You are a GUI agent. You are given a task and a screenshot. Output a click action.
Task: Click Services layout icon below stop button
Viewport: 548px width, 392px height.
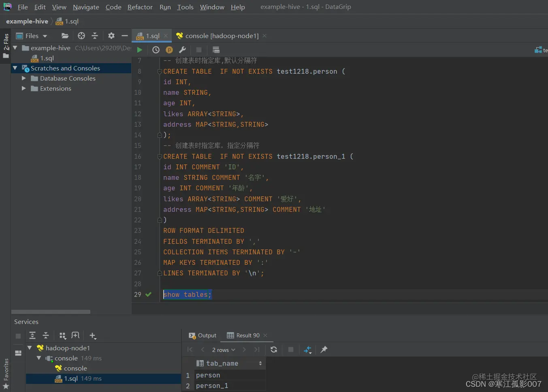click(18, 353)
